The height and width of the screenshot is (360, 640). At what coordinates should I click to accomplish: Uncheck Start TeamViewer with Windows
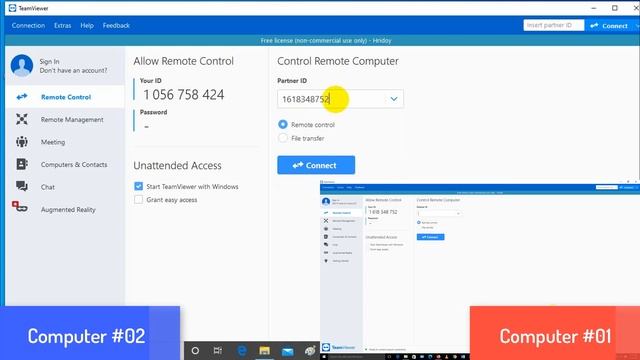[x=138, y=186]
